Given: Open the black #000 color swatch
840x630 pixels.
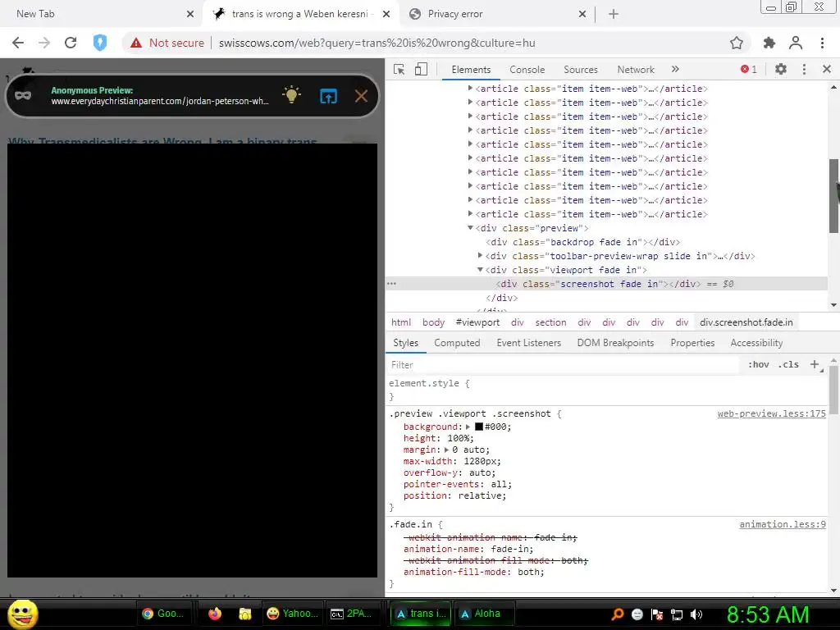Looking at the screenshot, I should 479,427.
